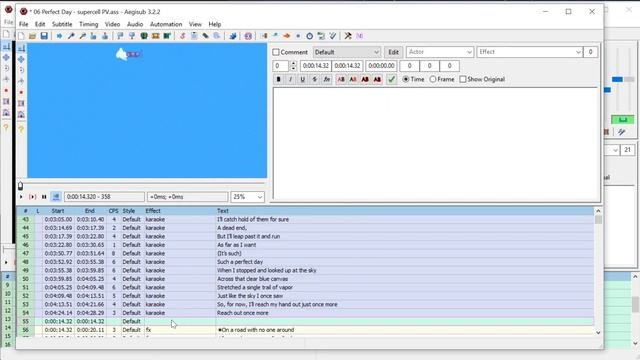Click the Underline formatting button

click(x=302, y=79)
